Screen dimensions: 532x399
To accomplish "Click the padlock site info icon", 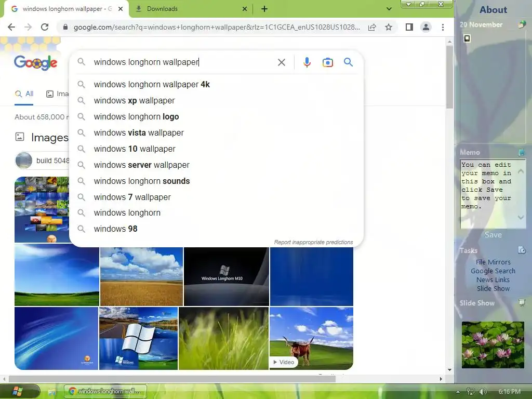I will point(65,27).
